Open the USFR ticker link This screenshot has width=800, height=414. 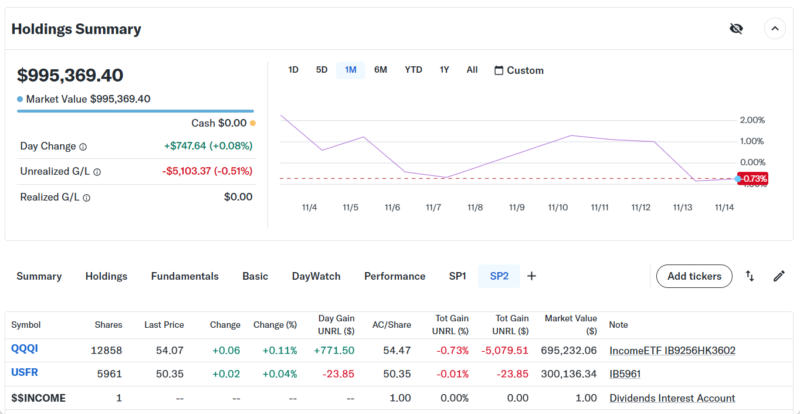point(25,374)
